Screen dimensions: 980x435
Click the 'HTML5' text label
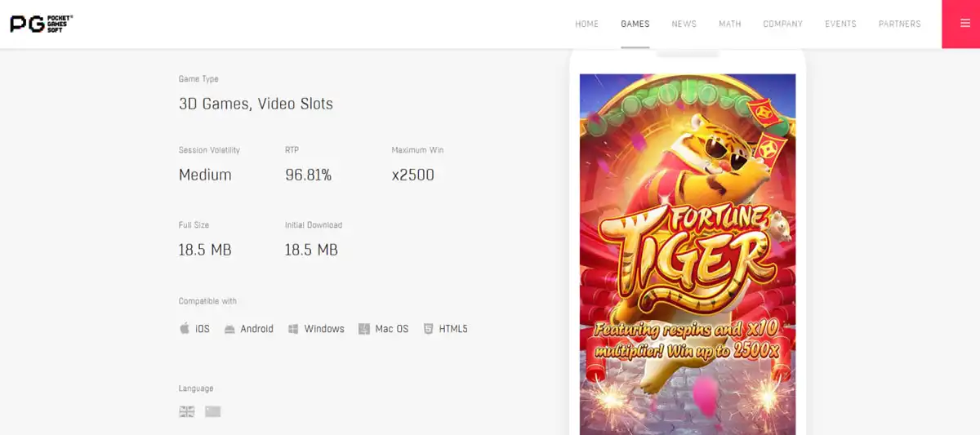tap(453, 329)
